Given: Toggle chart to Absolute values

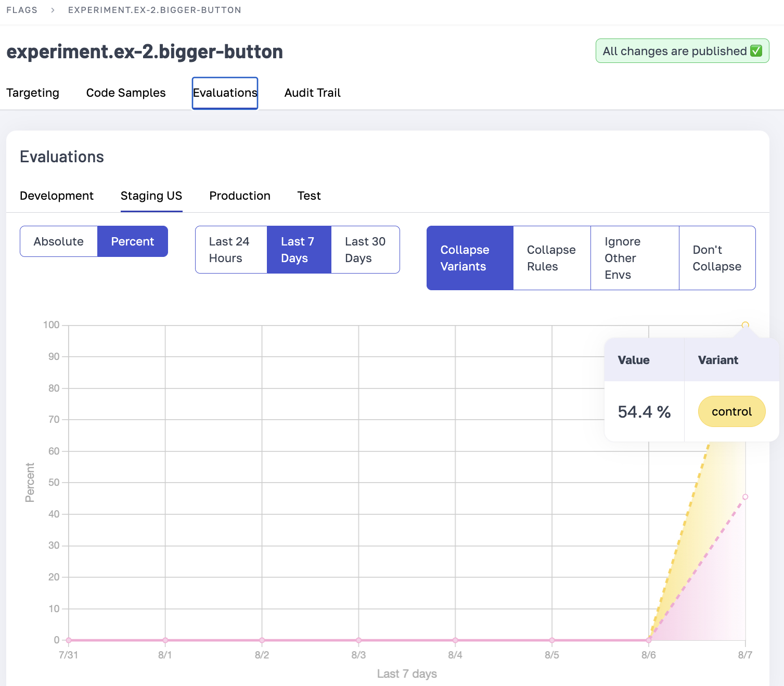Looking at the screenshot, I should pos(59,241).
